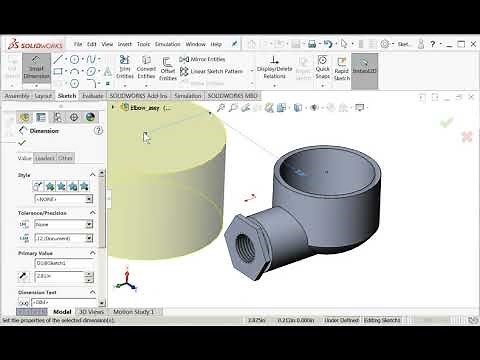Collapse the Dimension Text section
The width and height of the screenshot is (480, 360).
(x=93, y=292)
